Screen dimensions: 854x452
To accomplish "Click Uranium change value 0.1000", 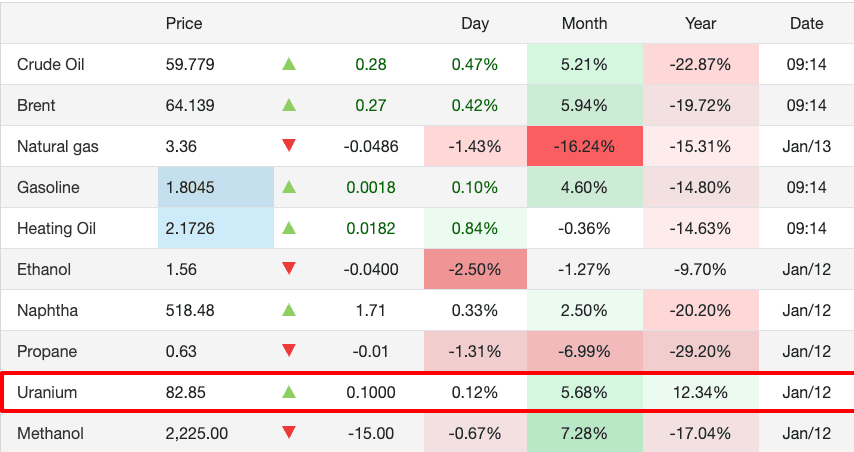I will point(371,392).
